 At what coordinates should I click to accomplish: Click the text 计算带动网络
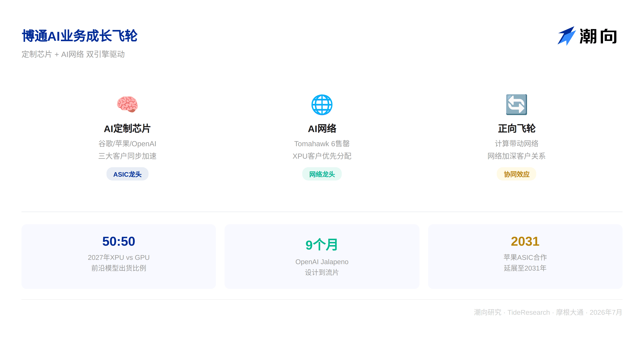click(x=516, y=144)
